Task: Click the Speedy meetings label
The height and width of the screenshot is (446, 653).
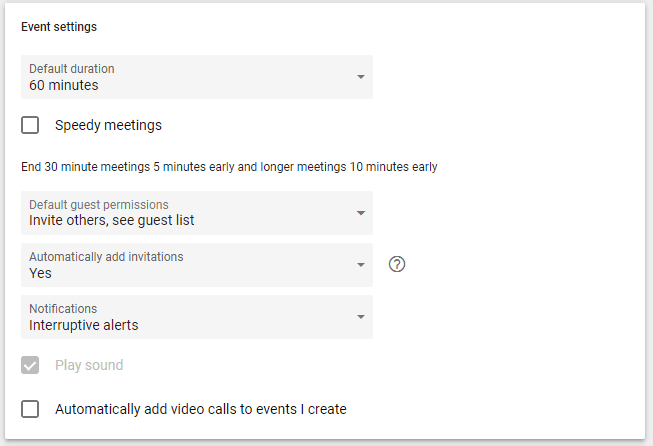Action: 108,125
